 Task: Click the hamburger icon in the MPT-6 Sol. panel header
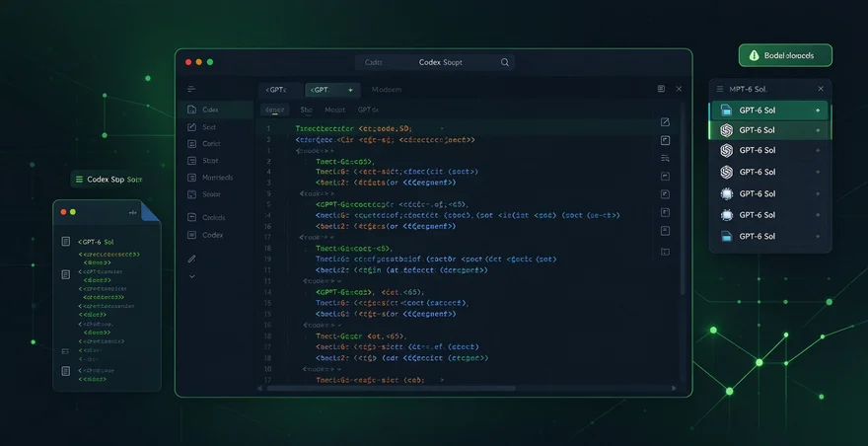[x=720, y=89]
